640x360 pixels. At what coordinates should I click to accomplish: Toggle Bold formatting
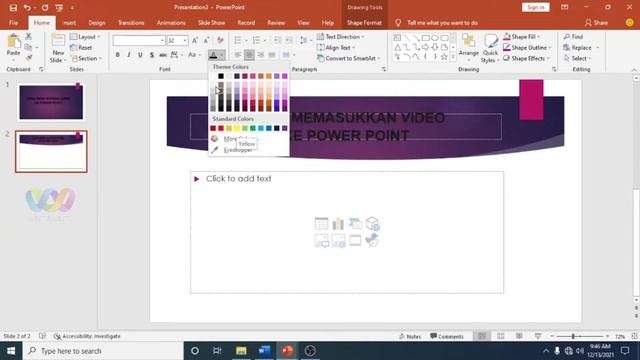click(118, 55)
